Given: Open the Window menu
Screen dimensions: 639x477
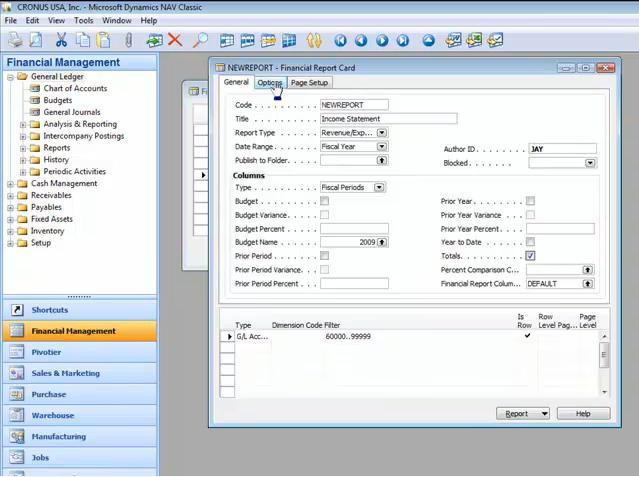Looking at the screenshot, I should pyautogui.click(x=117, y=20).
